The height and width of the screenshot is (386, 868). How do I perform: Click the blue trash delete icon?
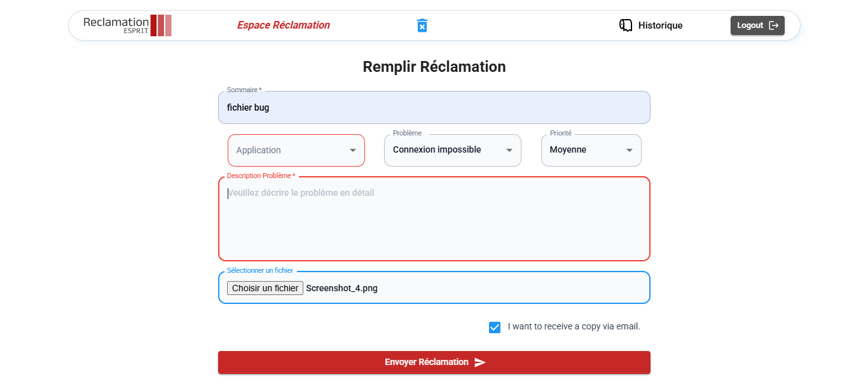tap(422, 25)
